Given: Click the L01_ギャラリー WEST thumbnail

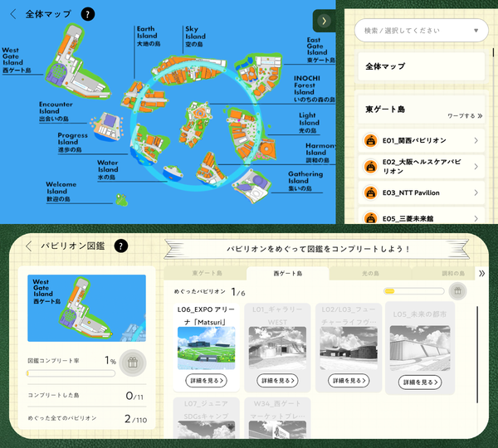Looking at the screenshot, I should [277, 348].
